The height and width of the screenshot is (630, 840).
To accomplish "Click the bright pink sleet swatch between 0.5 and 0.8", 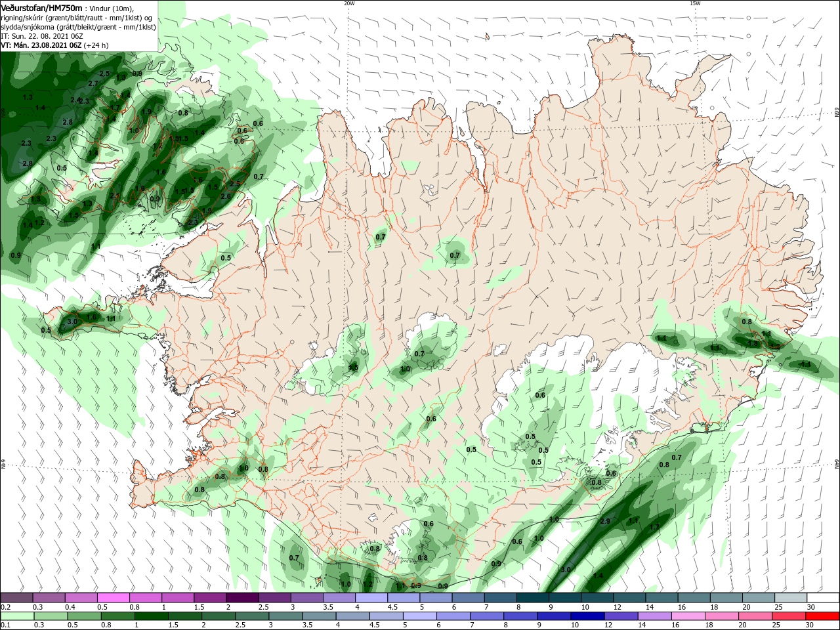I will click(114, 598).
